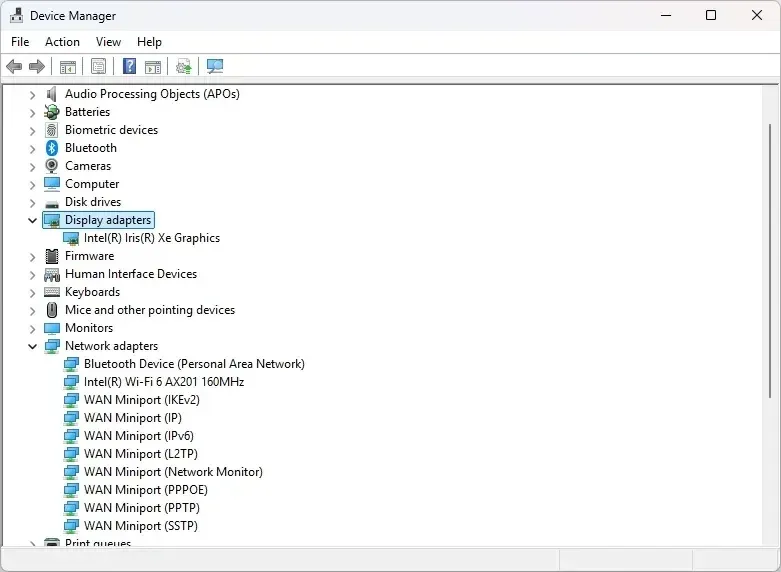
Task: Expand the Keyboards category
Action: tap(32, 292)
